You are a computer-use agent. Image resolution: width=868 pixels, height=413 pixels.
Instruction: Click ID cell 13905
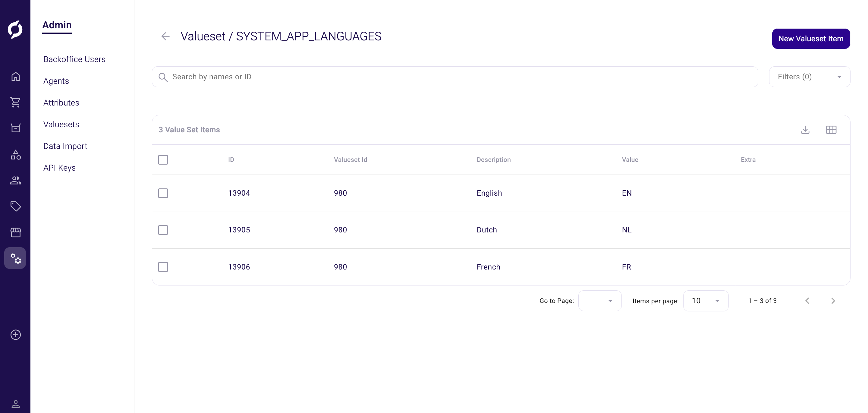[239, 230]
